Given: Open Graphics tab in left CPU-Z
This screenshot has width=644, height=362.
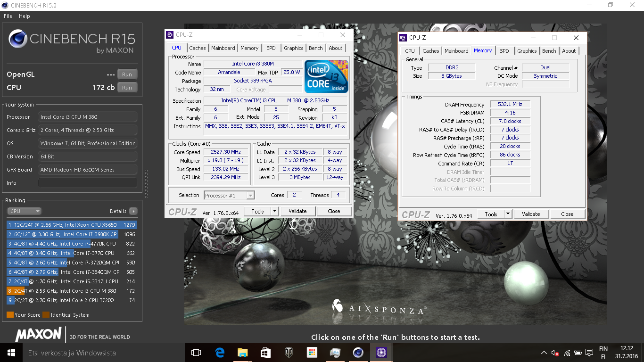Looking at the screenshot, I should pyautogui.click(x=294, y=48).
